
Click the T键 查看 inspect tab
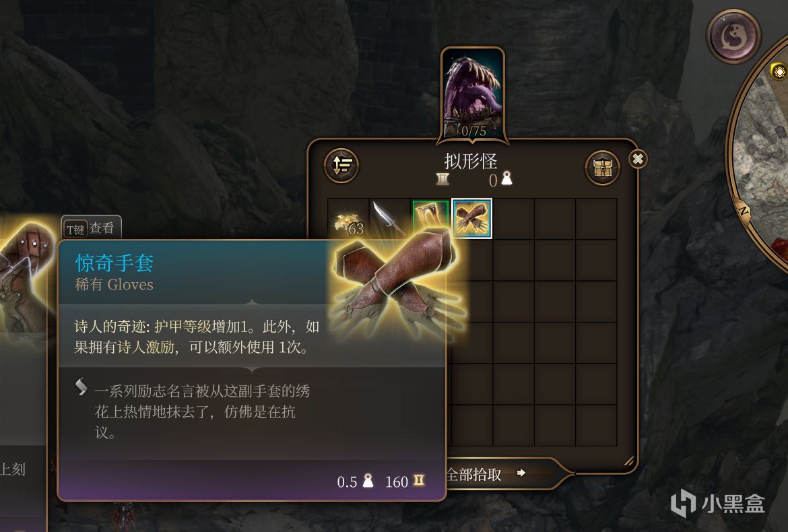point(91,228)
